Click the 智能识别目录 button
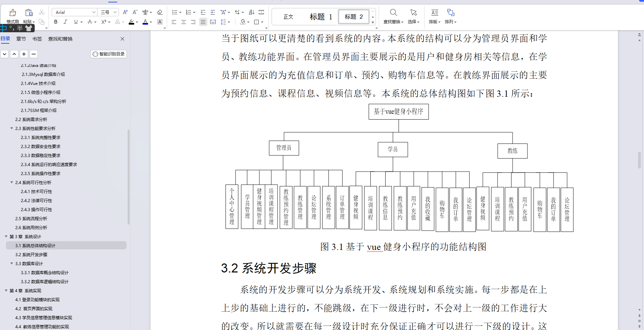644x330 pixels. point(109,54)
